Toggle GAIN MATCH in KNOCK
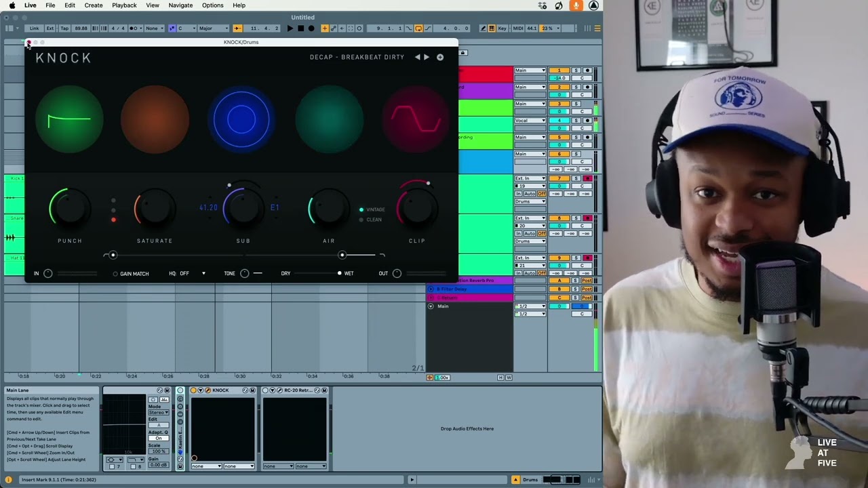This screenshot has width=868, height=488. point(131,274)
